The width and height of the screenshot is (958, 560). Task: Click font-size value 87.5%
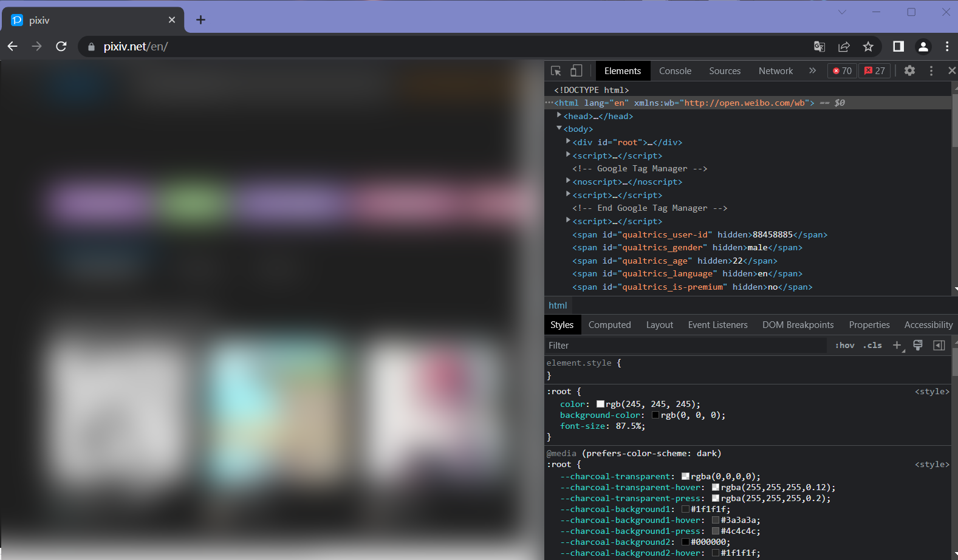tap(628, 426)
